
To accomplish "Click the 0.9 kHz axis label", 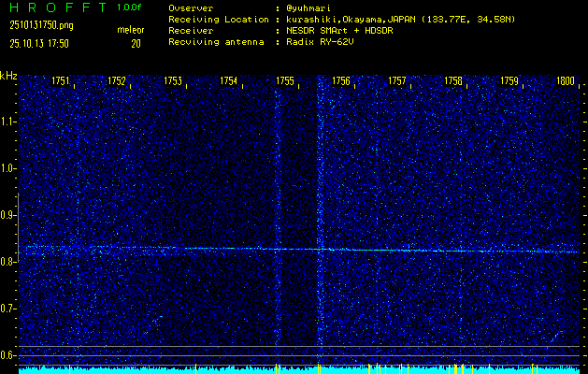I will click(7, 215).
